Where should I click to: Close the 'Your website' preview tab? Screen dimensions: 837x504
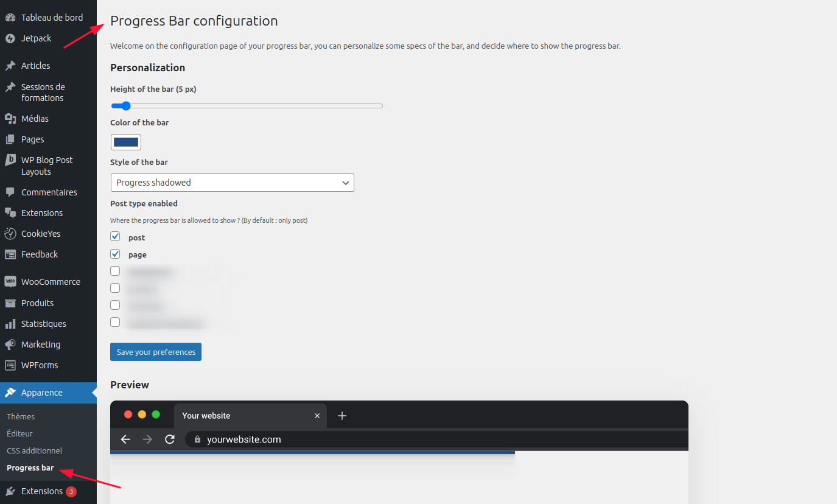pos(317,416)
